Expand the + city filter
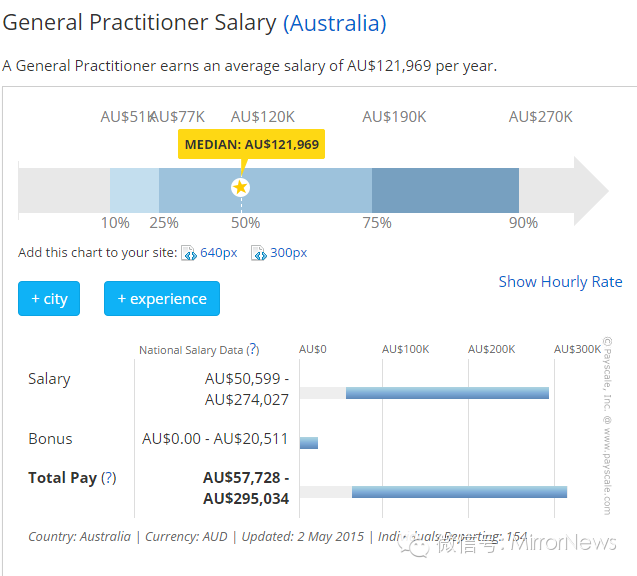 48,299
